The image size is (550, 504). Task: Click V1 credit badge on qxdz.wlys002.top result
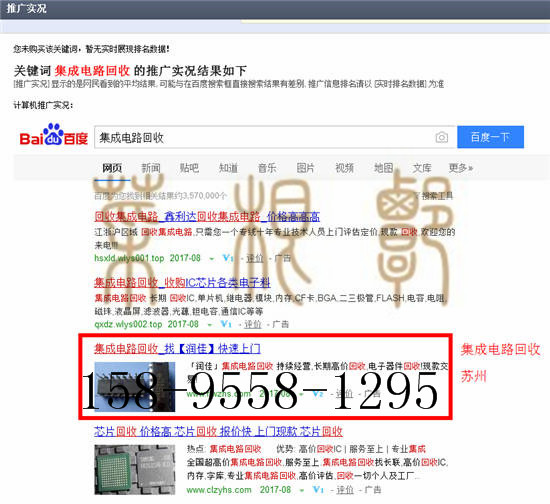226,324
